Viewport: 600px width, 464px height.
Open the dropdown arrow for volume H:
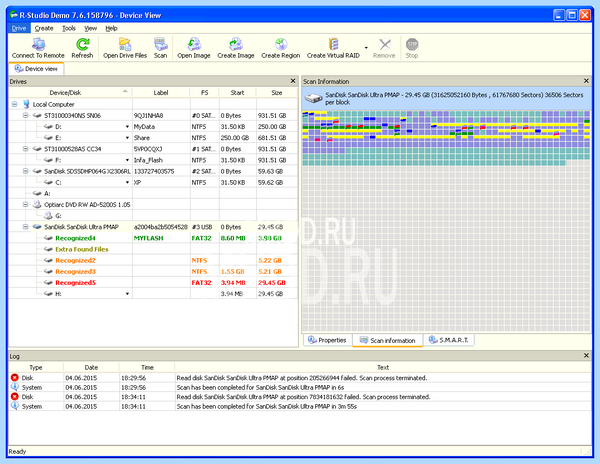pyautogui.click(x=127, y=294)
